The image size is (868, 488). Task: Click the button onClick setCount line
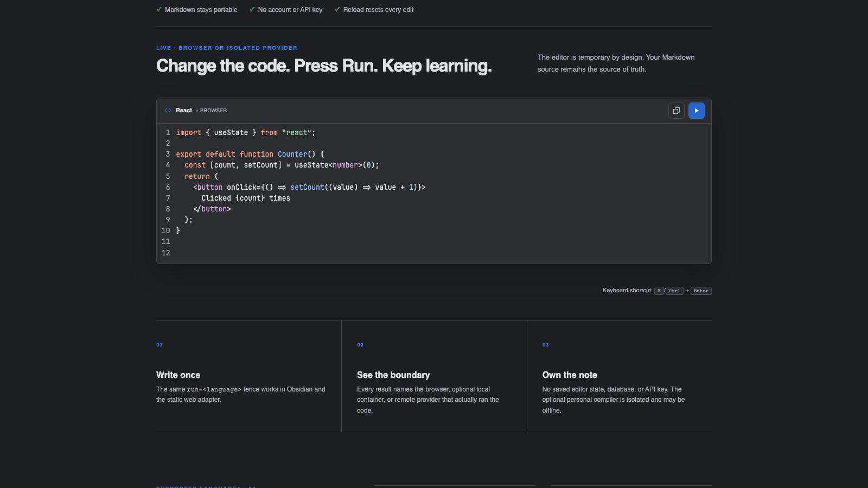tap(309, 187)
